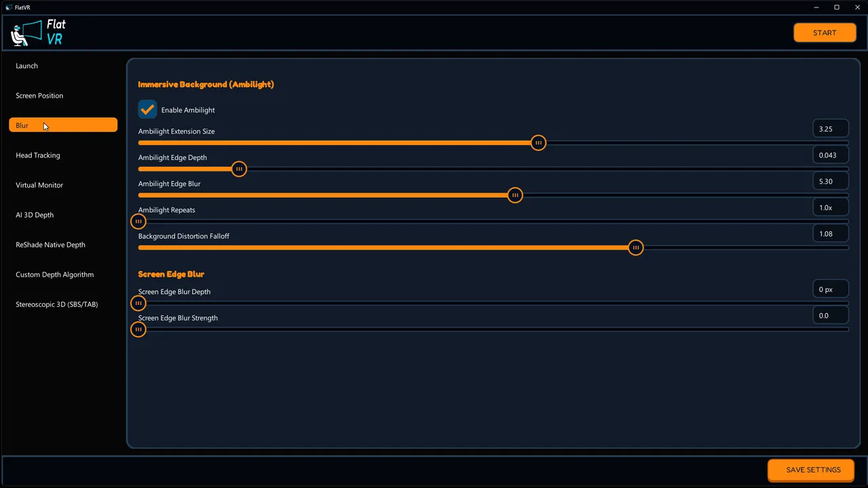The height and width of the screenshot is (488, 868).
Task: Click the SAVE SETTINGS button
Action: click(813, 470)
